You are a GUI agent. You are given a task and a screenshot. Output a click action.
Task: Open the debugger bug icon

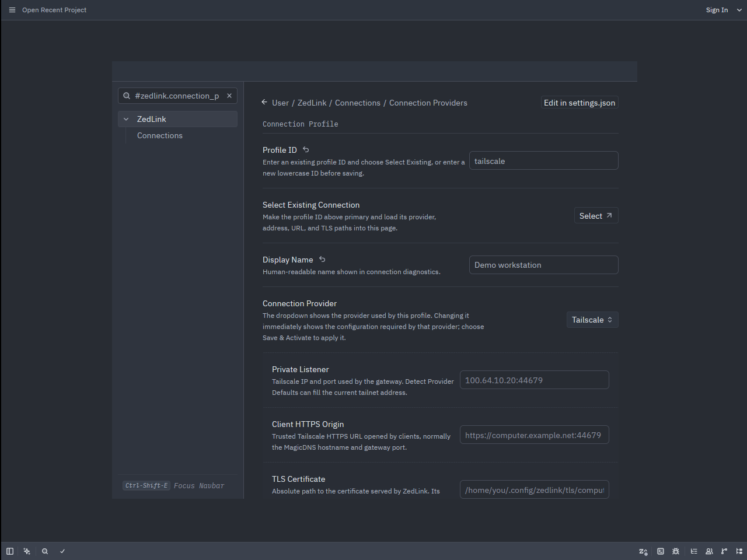tap(676, 551)
